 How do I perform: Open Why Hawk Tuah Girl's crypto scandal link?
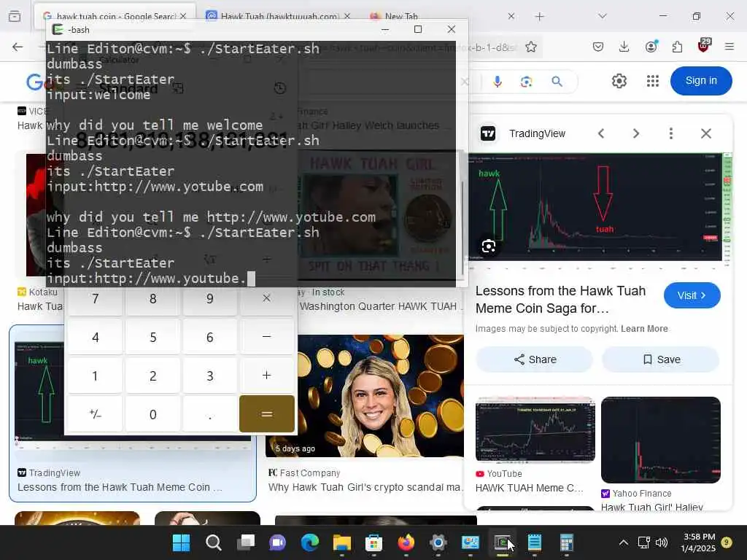(365, 487)
